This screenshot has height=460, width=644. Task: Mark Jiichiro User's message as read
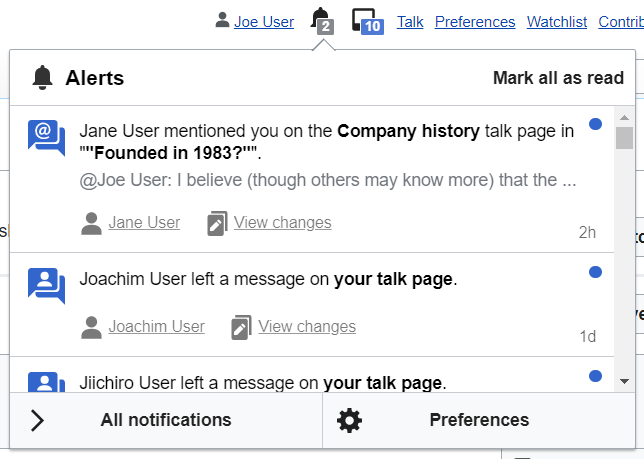pyautogui.click(x=595, y=376)
